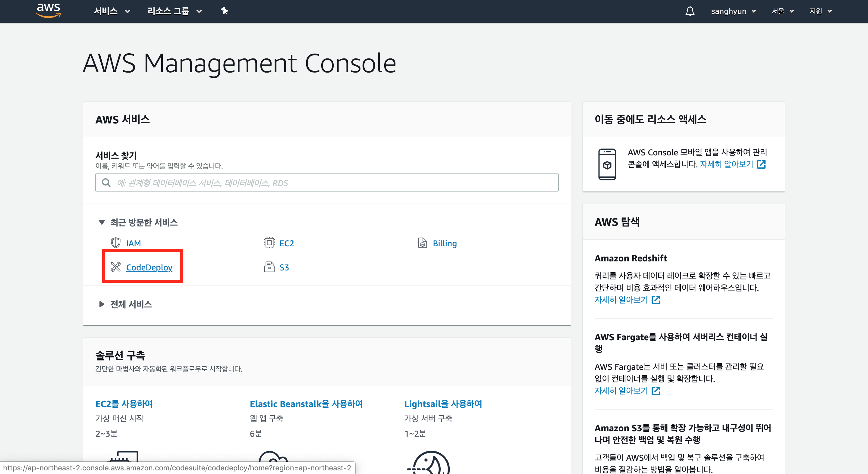The height and width of the screenshot is (474, 868).
Task: Open the CodeDeploy link
Action: point(149,267)
